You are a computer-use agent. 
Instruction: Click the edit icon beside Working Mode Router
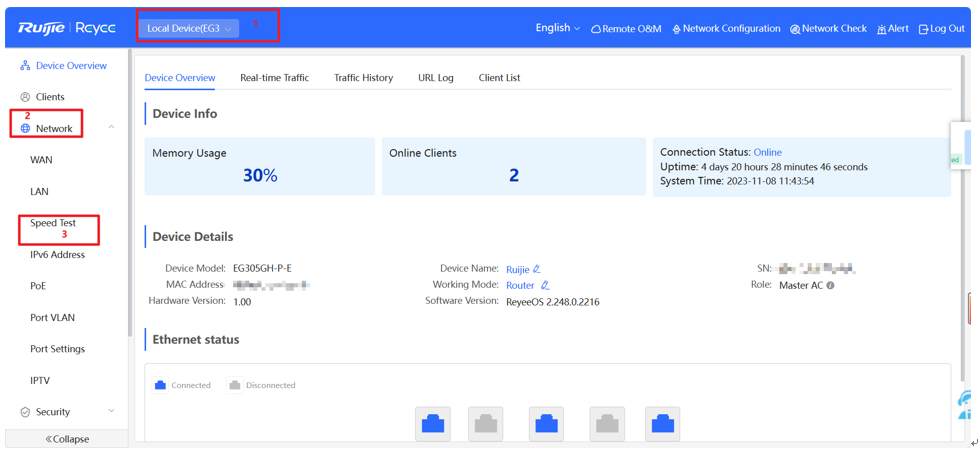coord(545,285)
